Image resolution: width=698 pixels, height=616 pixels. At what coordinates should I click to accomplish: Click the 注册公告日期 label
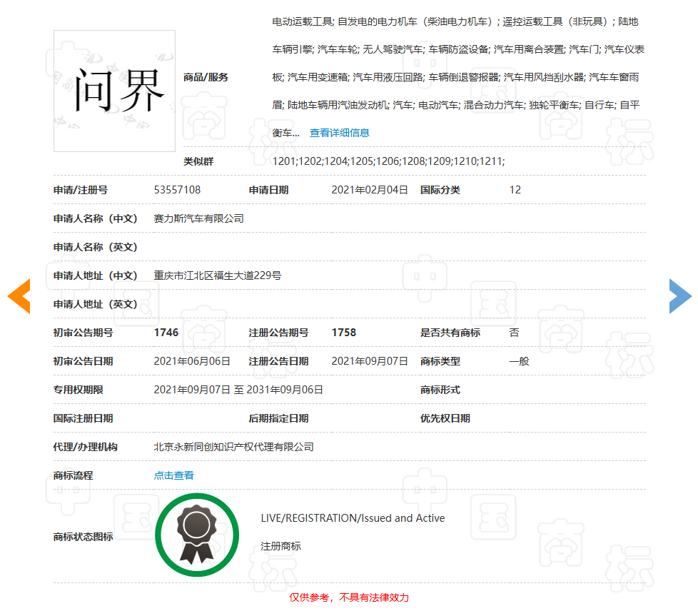tap(278, 361)
